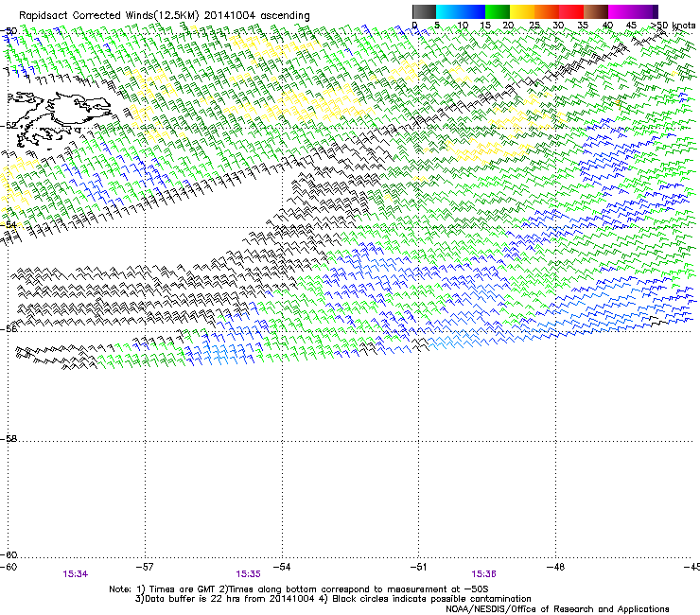Image resolution: width=700 pixels, height=615 pixels.
Task: Click the pass time '15:36'
Action: pos(484,574)
